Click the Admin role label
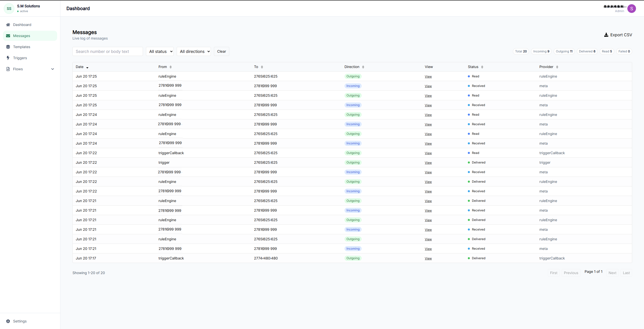Screen dimensions: 644x329 pos(619,11)
